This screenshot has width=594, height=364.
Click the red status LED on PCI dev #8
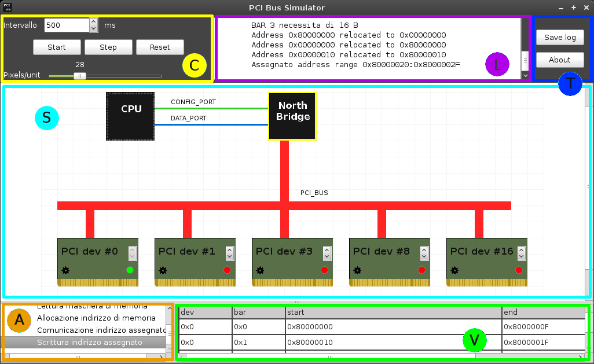tap(421, 270)
